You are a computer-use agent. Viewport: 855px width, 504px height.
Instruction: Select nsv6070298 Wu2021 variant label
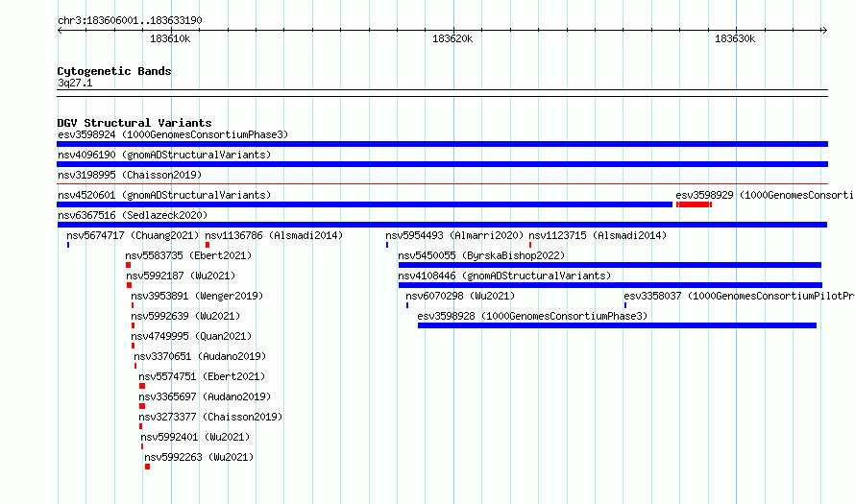point(460,296)
